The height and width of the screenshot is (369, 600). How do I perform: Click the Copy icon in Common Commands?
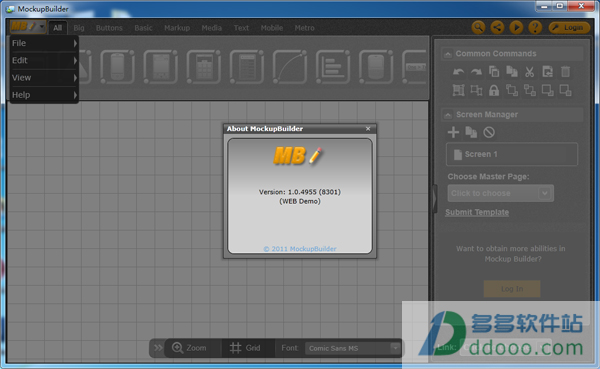click(494, 72)
